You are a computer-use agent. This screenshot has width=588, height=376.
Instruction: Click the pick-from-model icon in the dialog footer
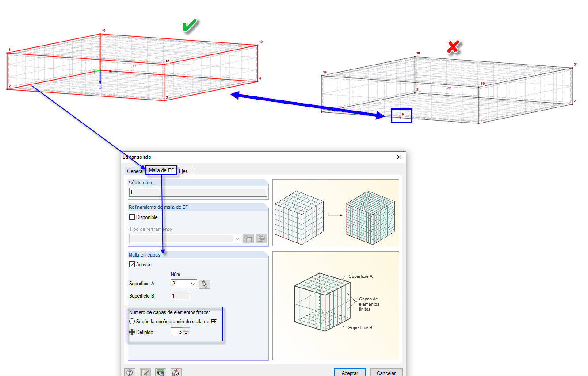[x=176, y=372]
